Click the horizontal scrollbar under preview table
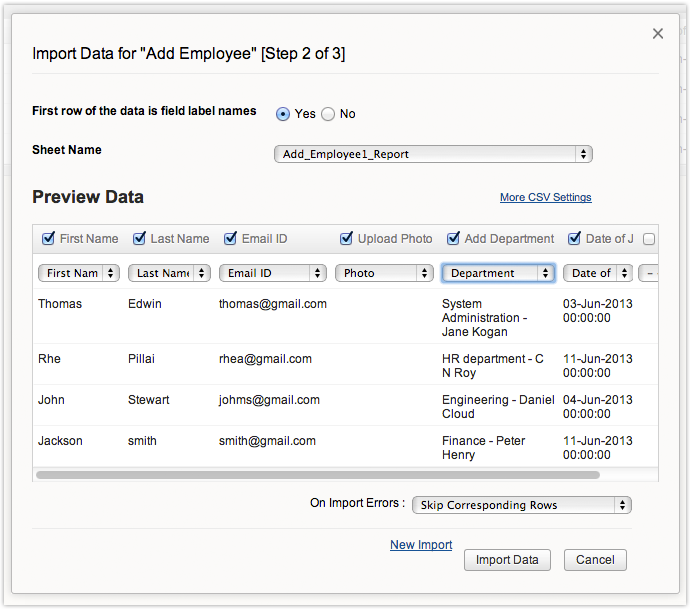 click(317, 475)
